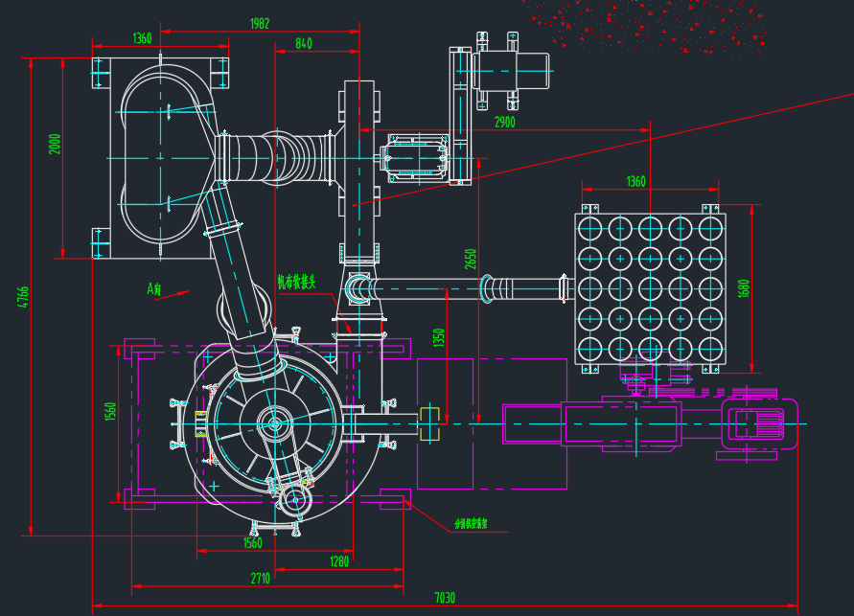The height and width of the screenshot is (616, 854).
Task: Pick the 1360 dimension above the circle grid
Action: pyautogui.click(x=635, y=181)
